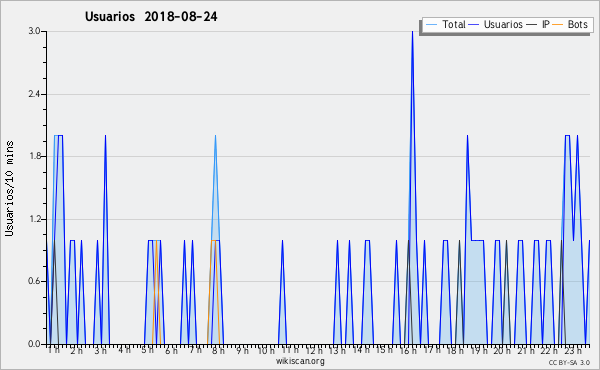Click the '15 h' x-axis label

pos(384,350)
